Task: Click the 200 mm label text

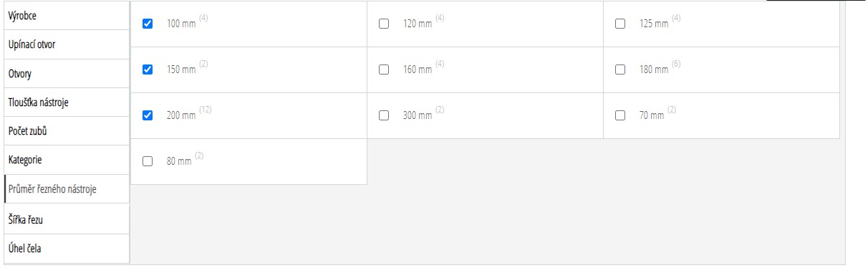Action: coord(181,115)
